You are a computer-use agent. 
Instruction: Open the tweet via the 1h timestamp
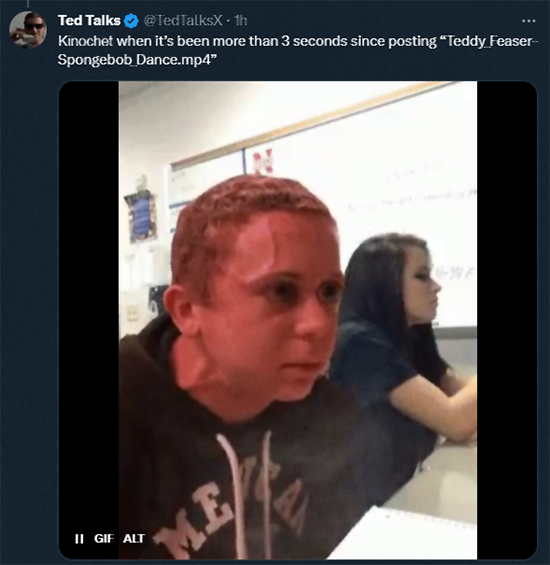tap(241, 21)
